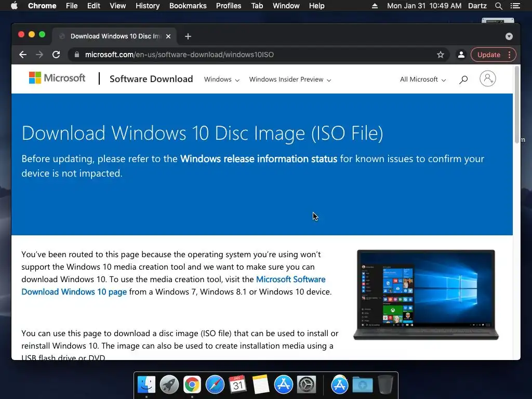Click the Update button in Chrome toolbar

tap(488, 55)
